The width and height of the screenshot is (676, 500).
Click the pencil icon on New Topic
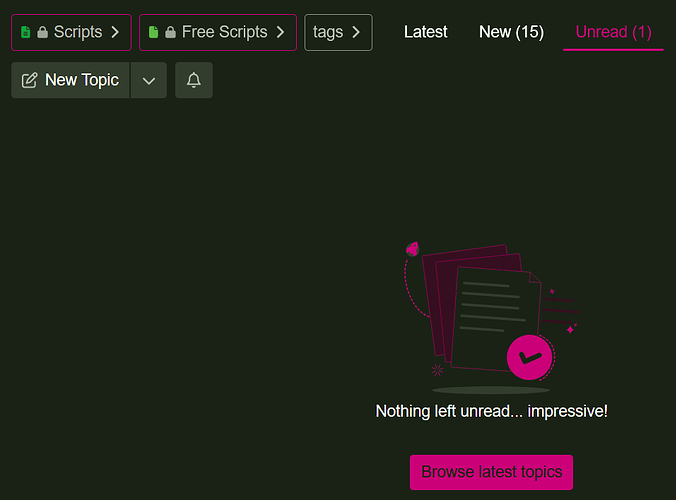click(x=29, y=80)
